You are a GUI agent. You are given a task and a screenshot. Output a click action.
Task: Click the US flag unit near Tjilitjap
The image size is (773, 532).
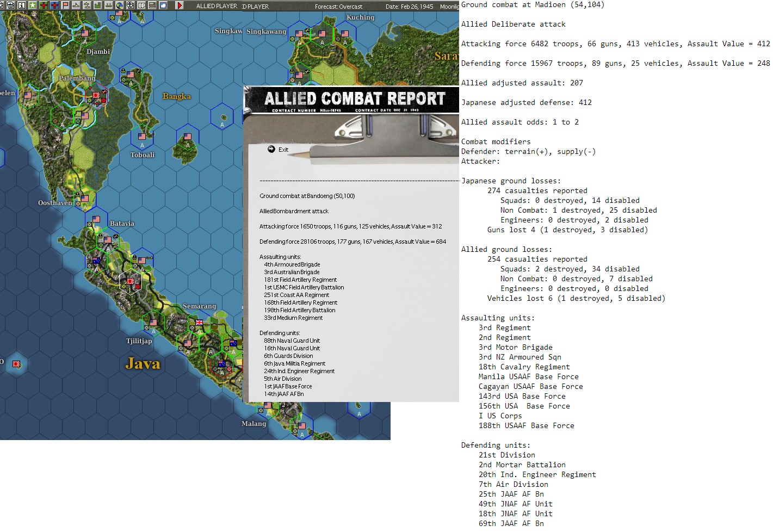[x=153, y=324]
